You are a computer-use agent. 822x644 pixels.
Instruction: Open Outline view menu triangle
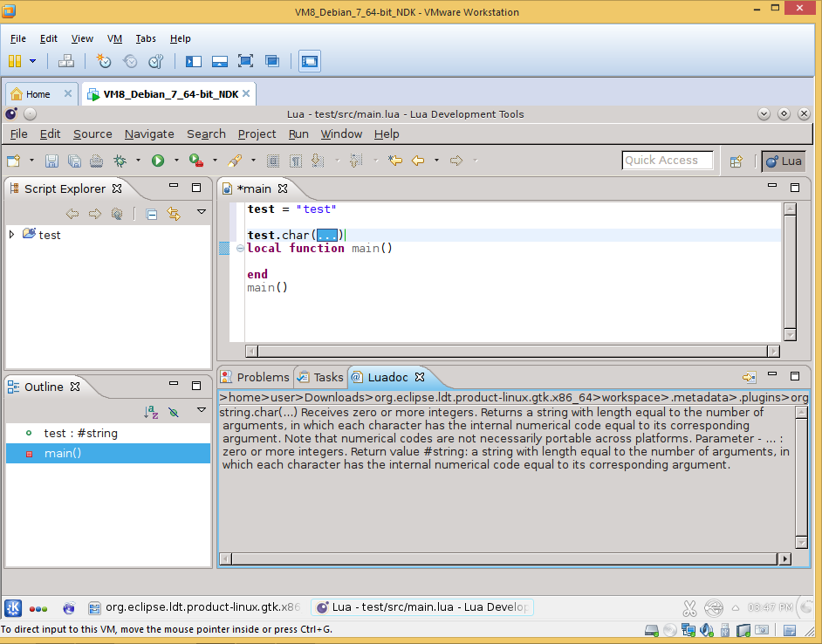(202, 410)
